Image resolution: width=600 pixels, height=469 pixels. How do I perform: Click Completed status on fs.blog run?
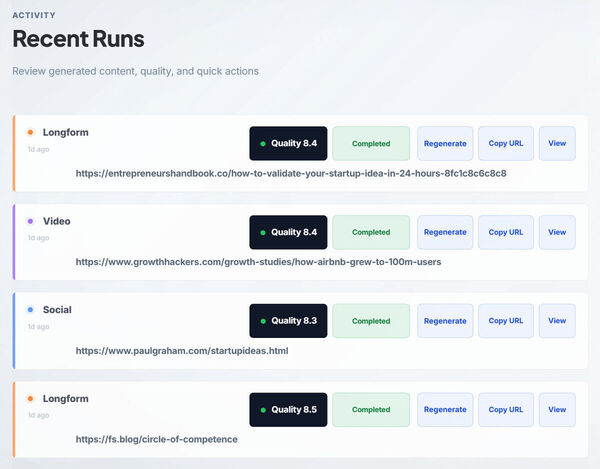tap(371, 410)
